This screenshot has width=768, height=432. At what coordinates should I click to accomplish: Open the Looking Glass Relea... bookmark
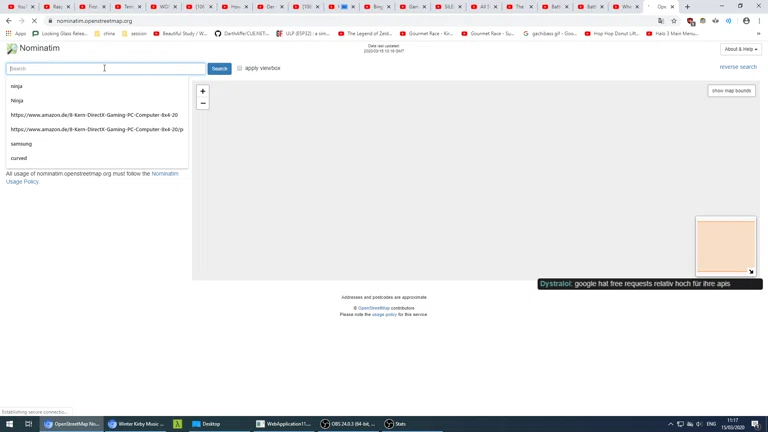(x=60, y=34)
